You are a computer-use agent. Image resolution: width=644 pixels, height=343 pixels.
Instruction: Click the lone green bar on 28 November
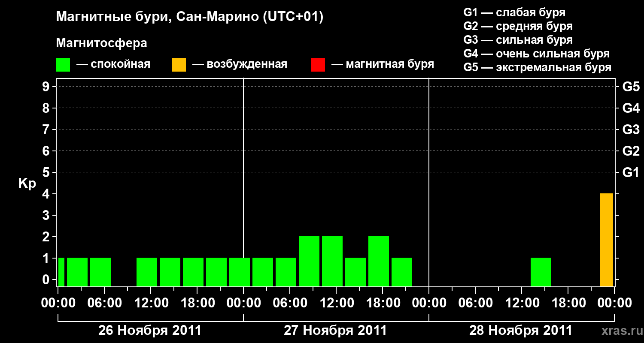(541, 272)
